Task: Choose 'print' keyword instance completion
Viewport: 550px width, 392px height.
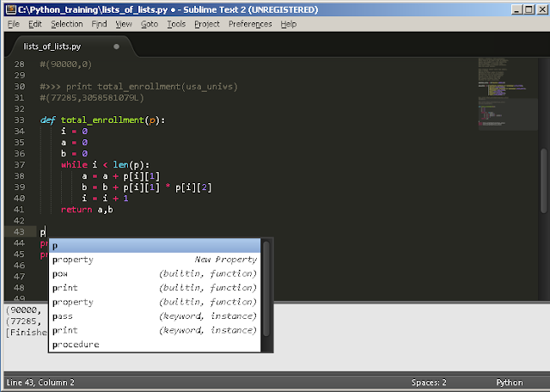Action: click(155, 330)
